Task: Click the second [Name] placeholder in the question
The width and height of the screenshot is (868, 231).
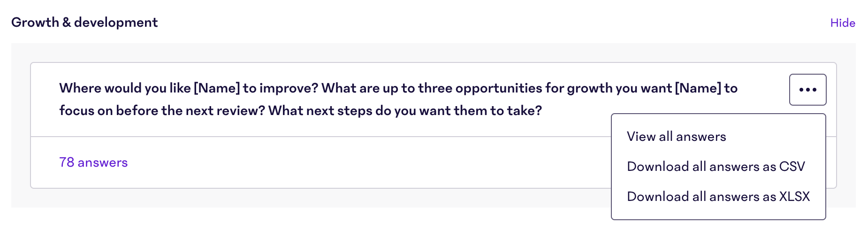Action: coord(698,88)
